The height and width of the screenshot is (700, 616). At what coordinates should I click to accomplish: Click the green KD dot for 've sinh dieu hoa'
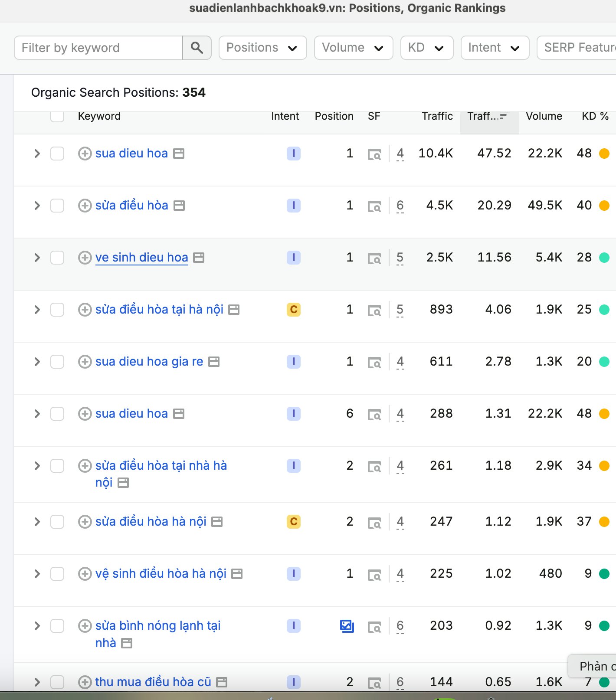tap(604, 258)
